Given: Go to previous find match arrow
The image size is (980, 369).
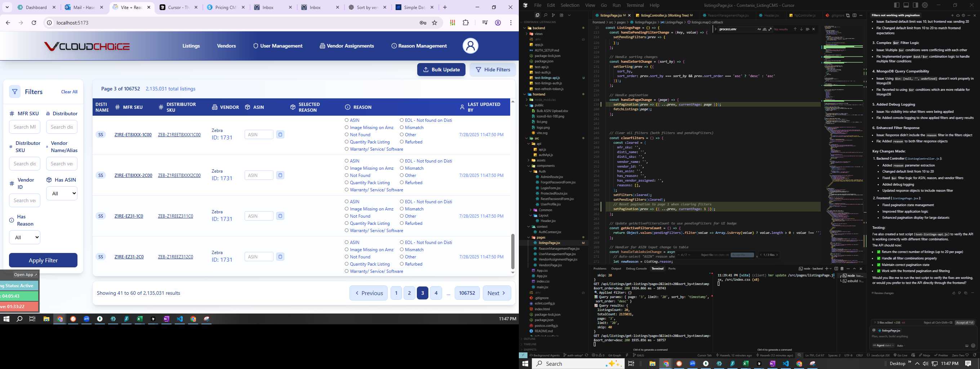Looking at the screenshot, I should (x=795, y=29).
